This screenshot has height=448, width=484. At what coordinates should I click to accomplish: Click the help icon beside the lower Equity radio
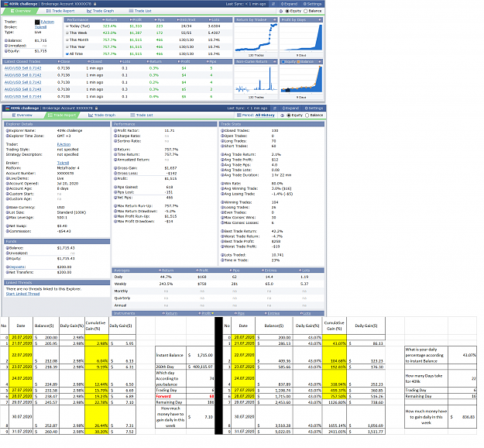[x=282, y=115]
